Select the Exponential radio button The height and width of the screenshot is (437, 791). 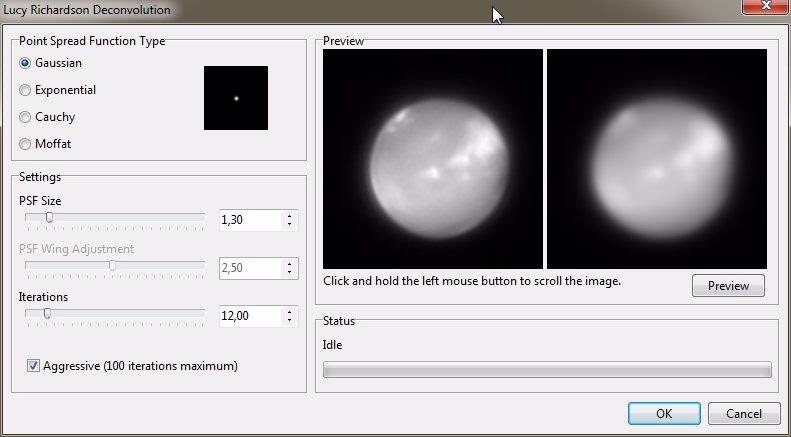tap(26, 90)
